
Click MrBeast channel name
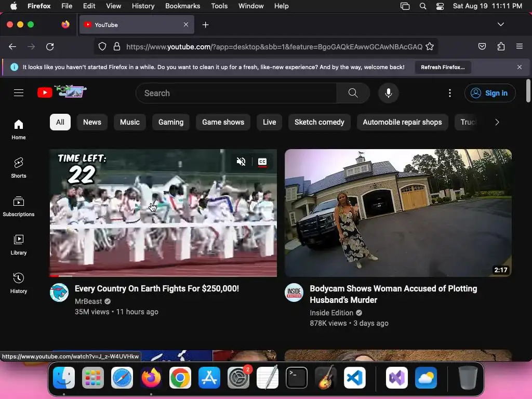tap(88, 301)
